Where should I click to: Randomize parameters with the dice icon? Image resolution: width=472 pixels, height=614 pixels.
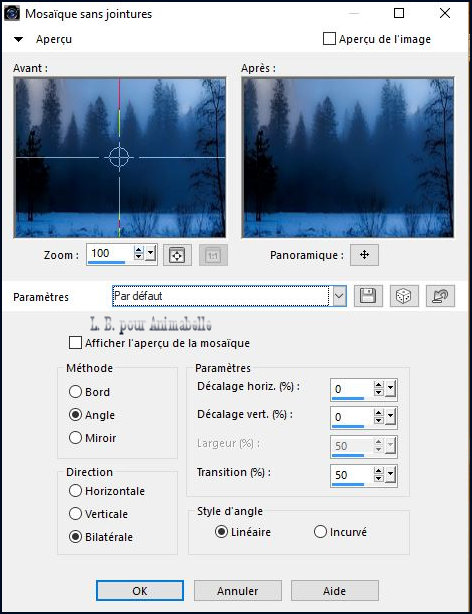(404, 296)
